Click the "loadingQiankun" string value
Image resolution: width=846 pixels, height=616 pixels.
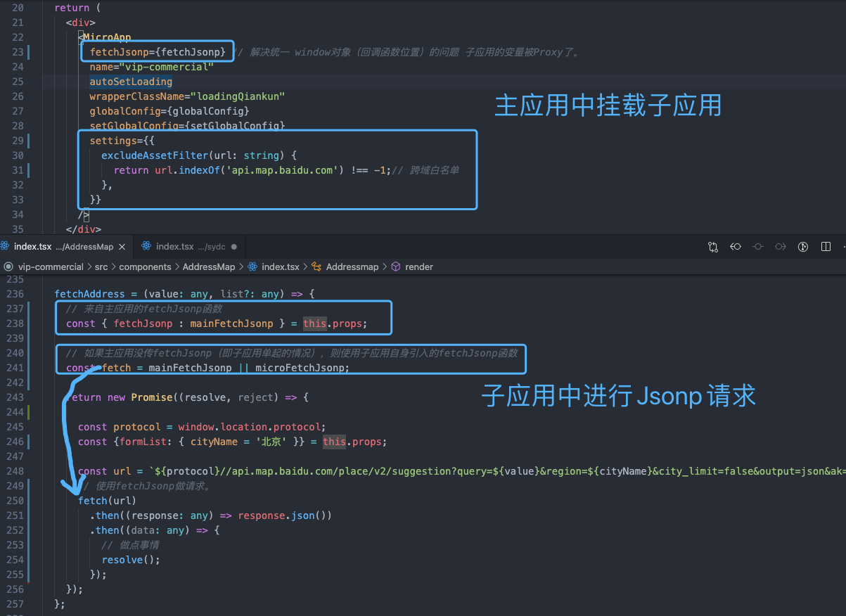(x=238, y=96)
